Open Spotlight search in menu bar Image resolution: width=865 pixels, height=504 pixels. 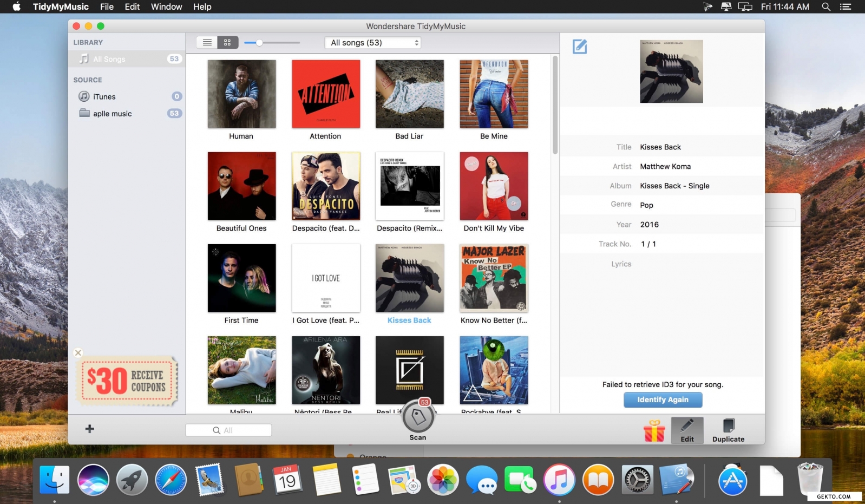(826, 6)
